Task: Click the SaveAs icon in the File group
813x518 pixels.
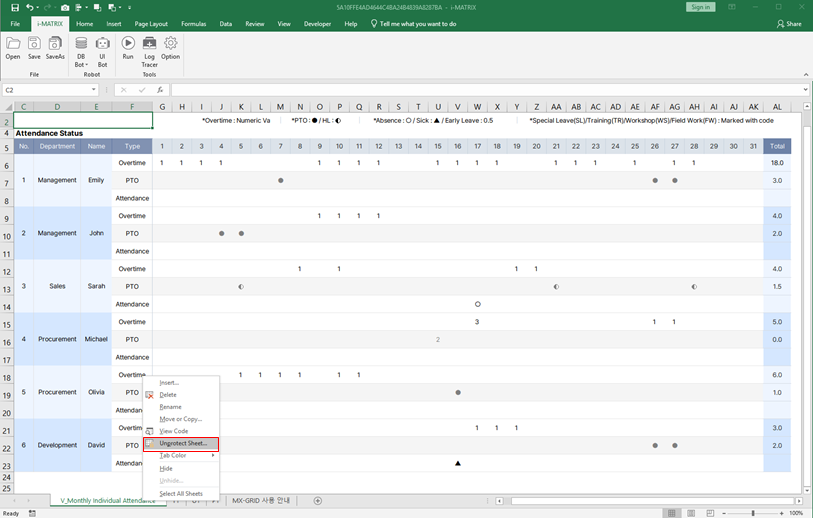Action: tap(55, 46)
